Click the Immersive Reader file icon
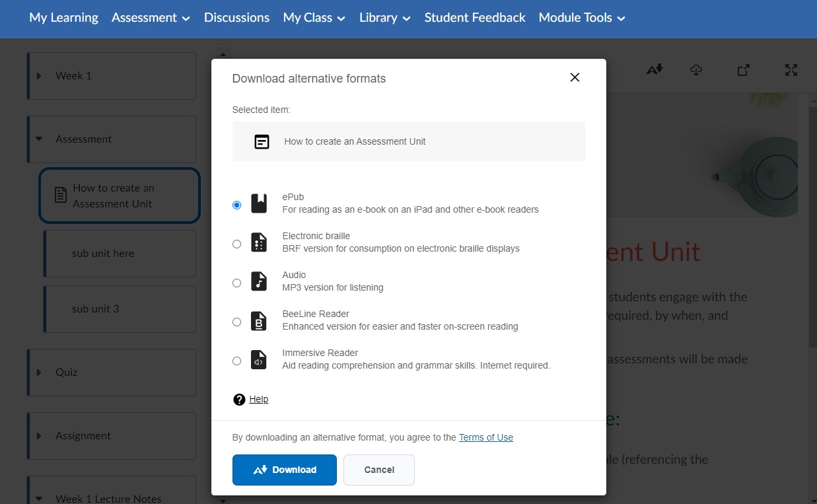Screen dimensions: 817x504 [x=259, y=359]
